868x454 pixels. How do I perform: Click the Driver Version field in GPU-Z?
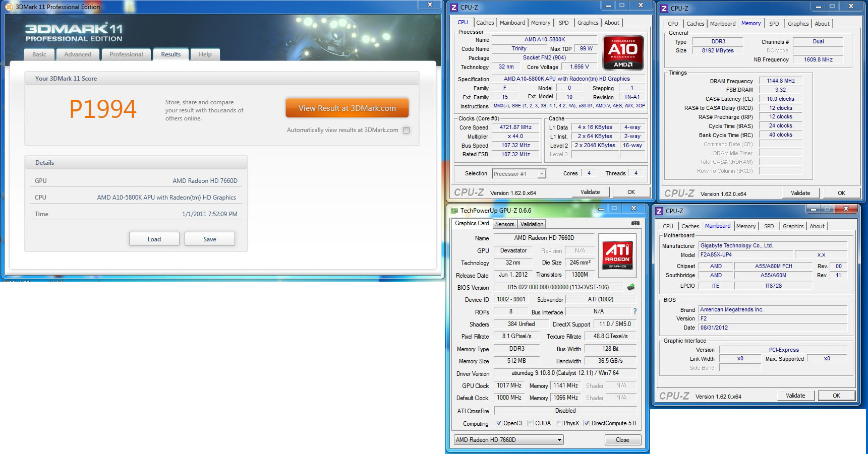point(565,373)
